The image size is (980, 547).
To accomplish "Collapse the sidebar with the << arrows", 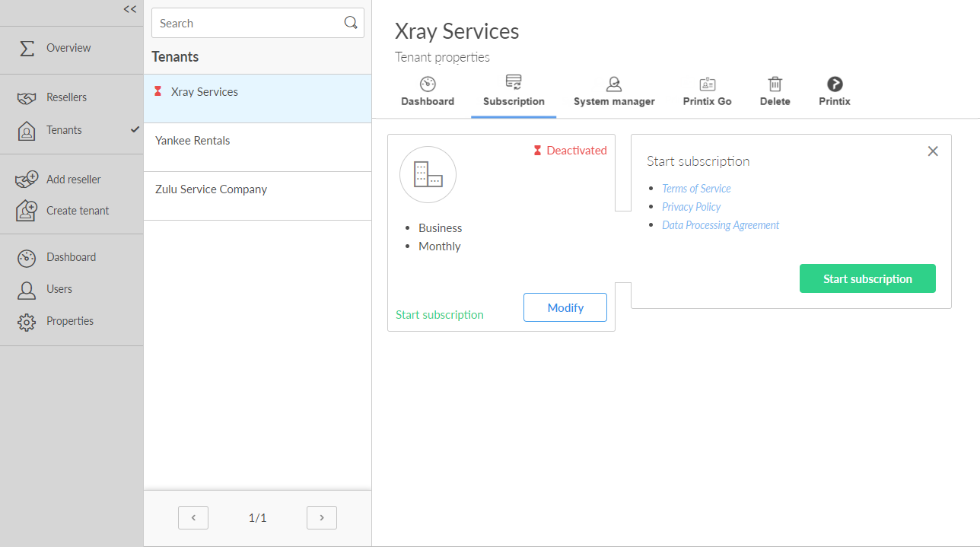I will 130,9.
